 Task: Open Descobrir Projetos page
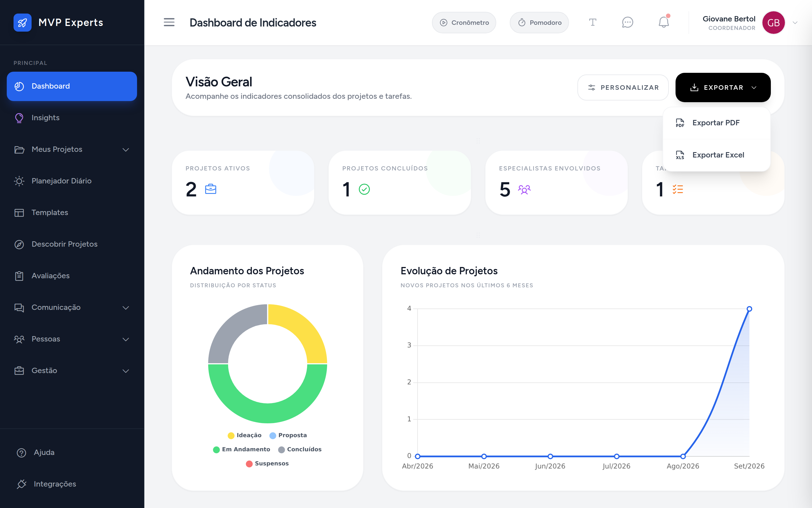click(x=72, y=244)
